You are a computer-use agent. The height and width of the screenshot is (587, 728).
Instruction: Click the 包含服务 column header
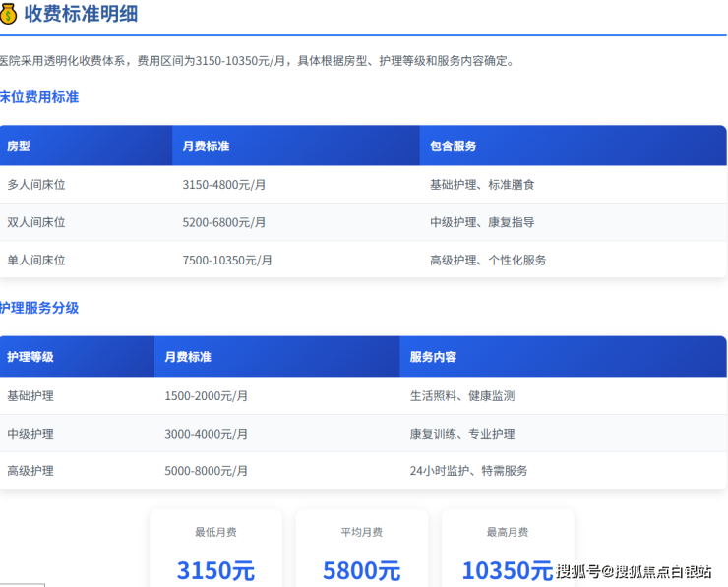pyautogui.click(x=453, y=146)
